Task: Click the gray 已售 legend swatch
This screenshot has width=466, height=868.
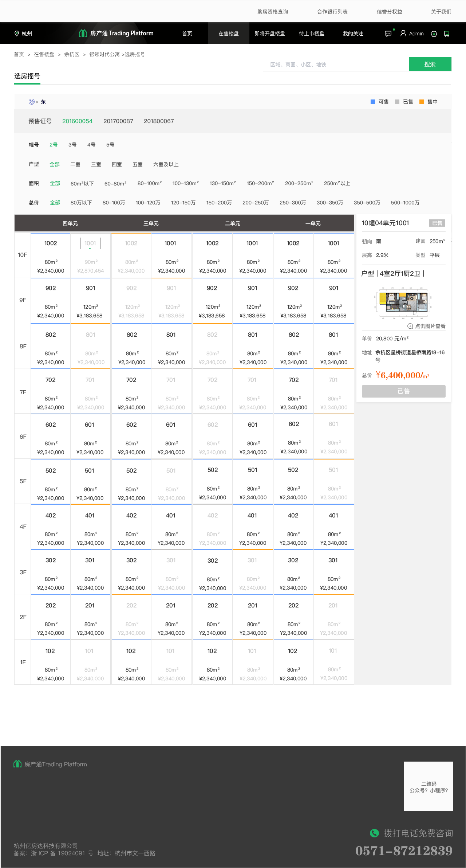Action: click(397, 102)
